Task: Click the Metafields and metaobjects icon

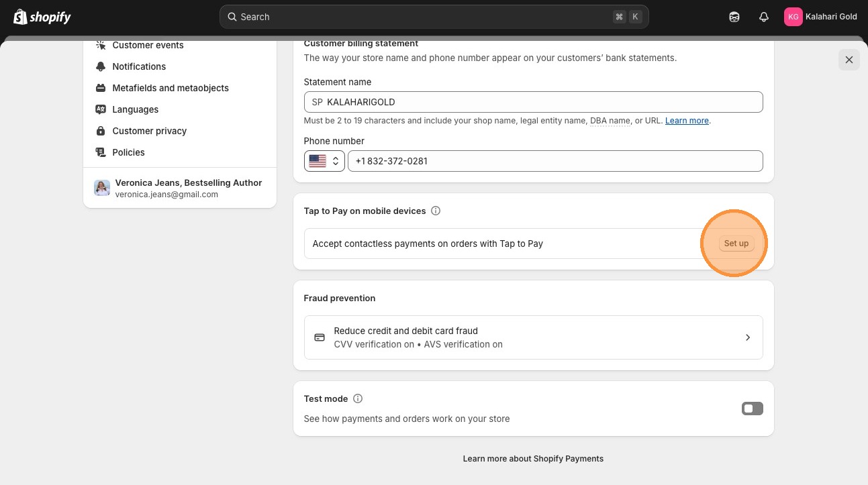Action: [101, 88]
